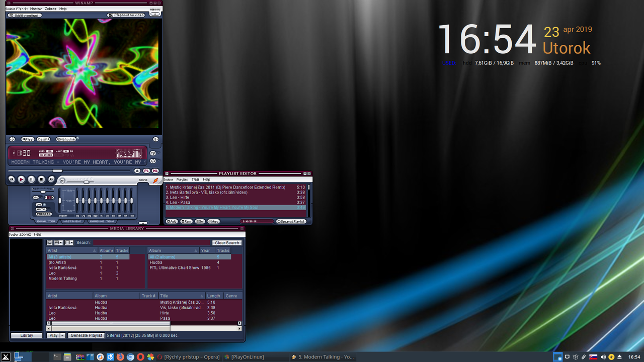Open second view dropdown icon near Search
Image resolution: width=644 pixels, height=362 pixels.
pos(58,242)
